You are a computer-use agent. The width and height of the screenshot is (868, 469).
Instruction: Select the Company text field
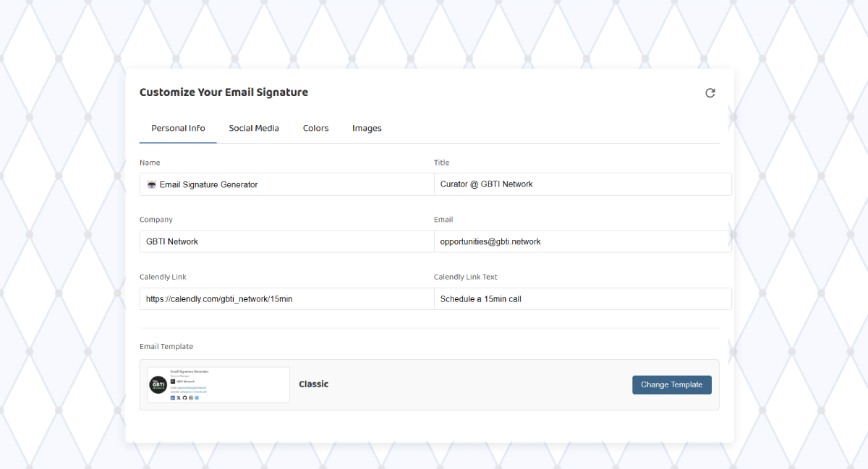point(286,241)
